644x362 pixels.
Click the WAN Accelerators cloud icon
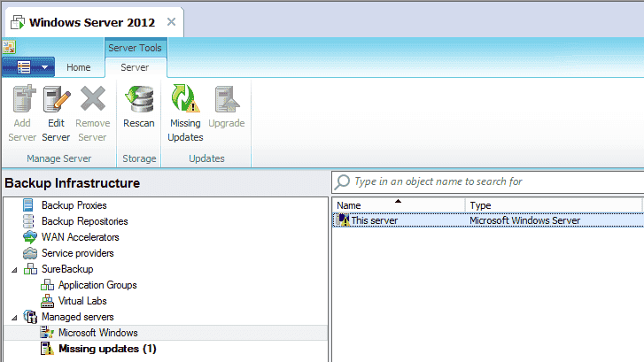tap(30, 237)
